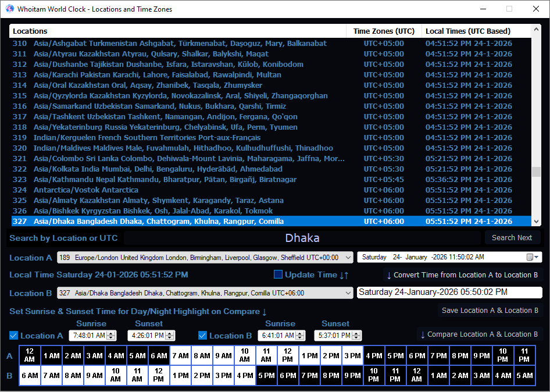
Task: Enable the Update Time checkbox
Action: pos(278,275)
